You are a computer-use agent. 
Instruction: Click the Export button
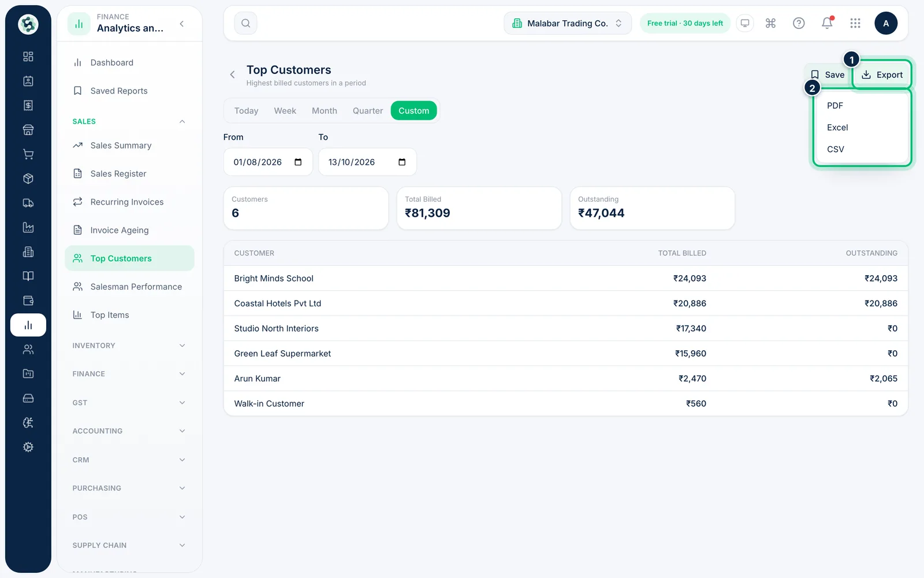click(x=882, y=75)
